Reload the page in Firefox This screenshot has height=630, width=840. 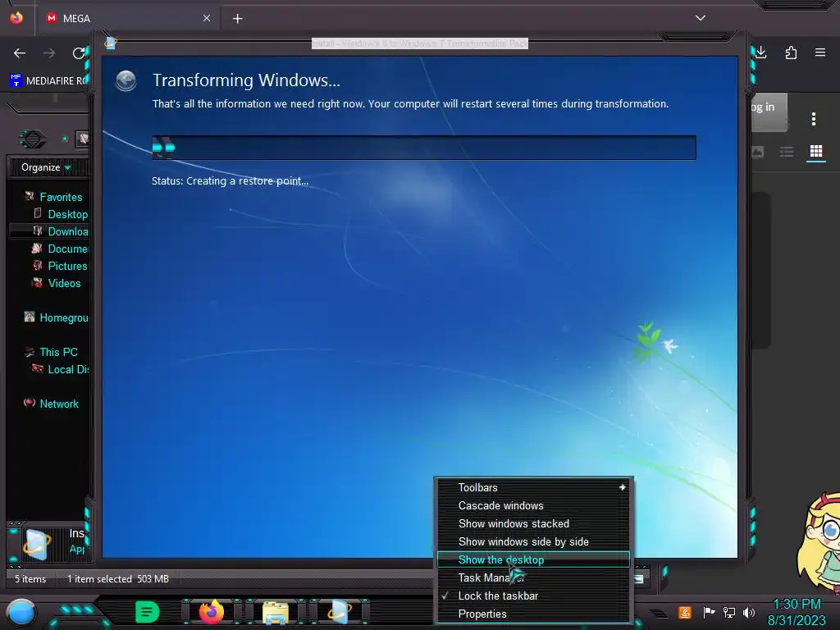[x=79, y=53]
